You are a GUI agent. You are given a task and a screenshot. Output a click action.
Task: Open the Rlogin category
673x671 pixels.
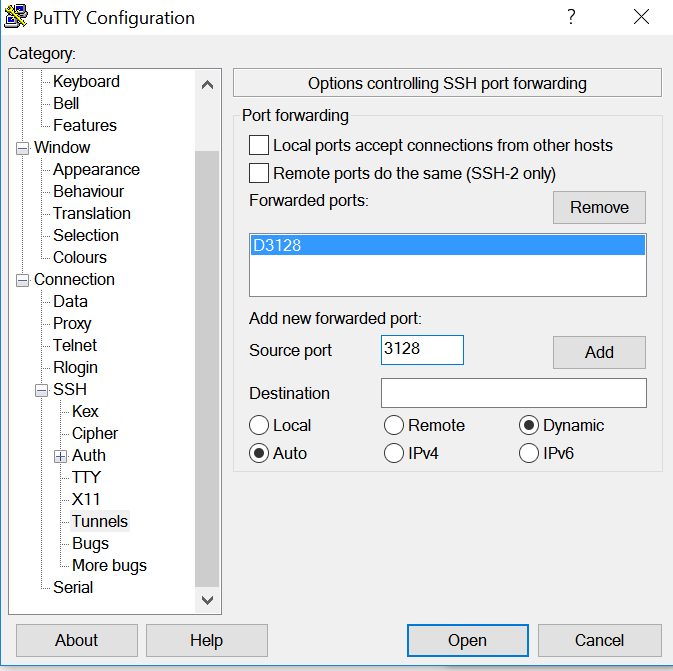(76, 367)
